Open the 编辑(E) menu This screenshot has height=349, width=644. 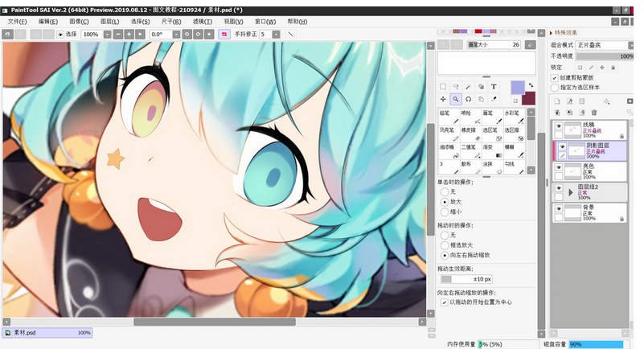point(48,22)
